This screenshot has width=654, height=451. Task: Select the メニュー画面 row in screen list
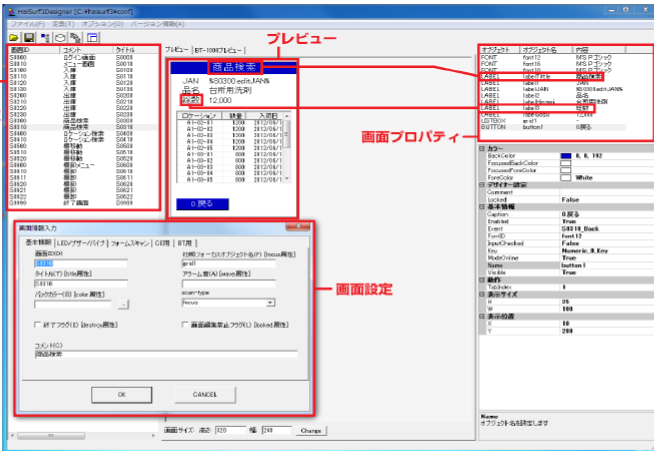tap(83, 64)
